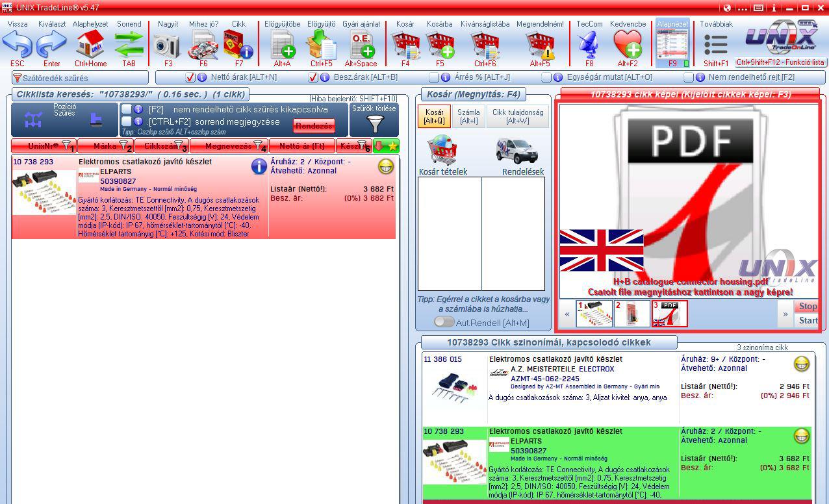Filter by Cikkszám column header
829x504 pixels.
point(162,146)
